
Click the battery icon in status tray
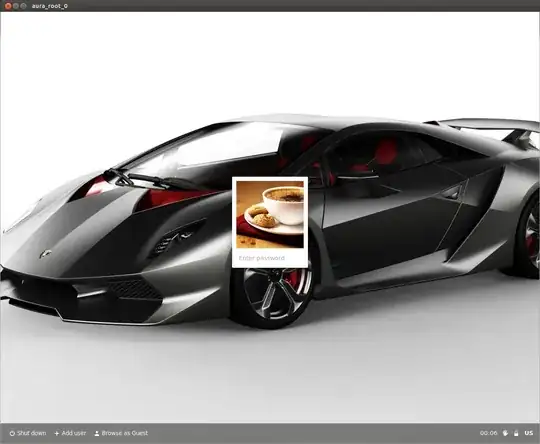pos(516,433)
